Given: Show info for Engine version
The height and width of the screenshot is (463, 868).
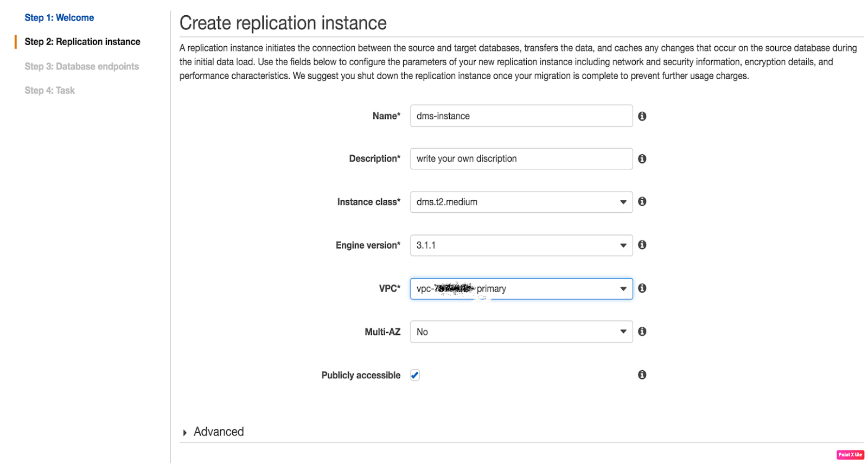Looking at the screenshot, I should click(x=642, y=245).
